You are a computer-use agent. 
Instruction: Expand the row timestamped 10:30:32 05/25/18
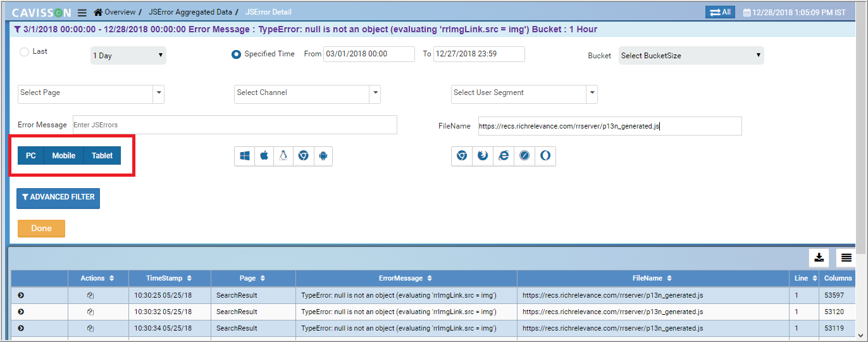click(x=21, y=312)
